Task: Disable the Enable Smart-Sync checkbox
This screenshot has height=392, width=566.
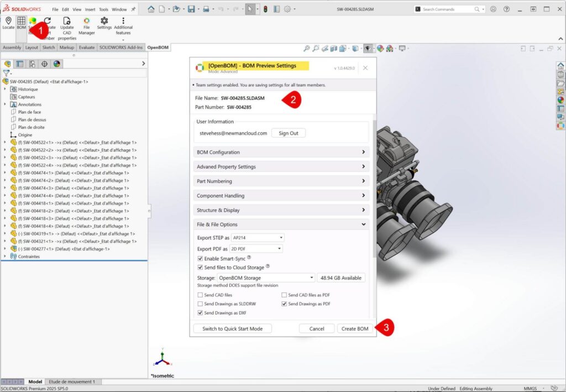Action: point(200,258)
